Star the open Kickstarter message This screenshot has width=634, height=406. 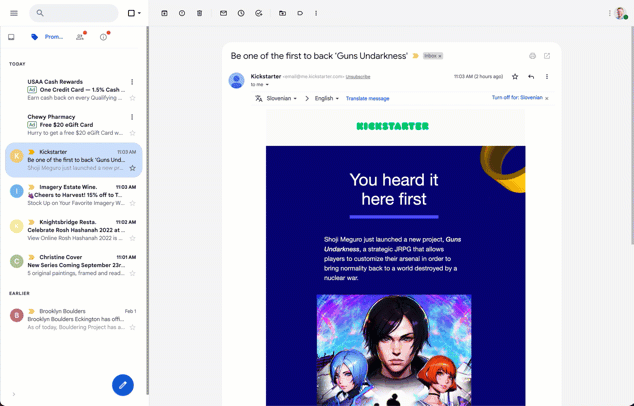coord(515,76)
